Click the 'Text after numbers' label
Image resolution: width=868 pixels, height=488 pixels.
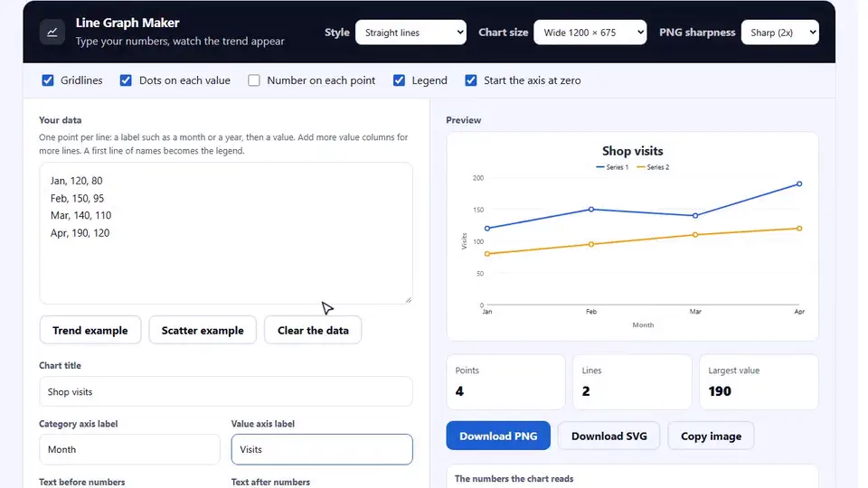[x=270, y=482]
